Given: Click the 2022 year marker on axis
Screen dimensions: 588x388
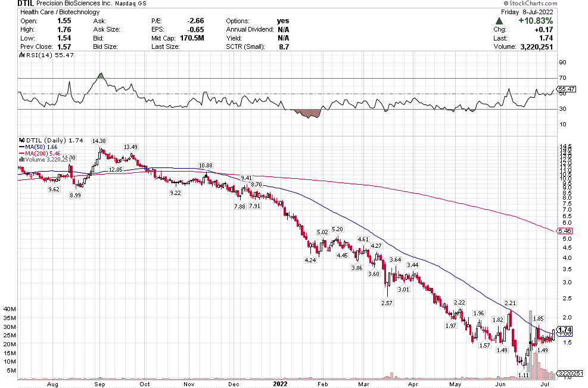Looking at the screenshot, I should 281,384.
